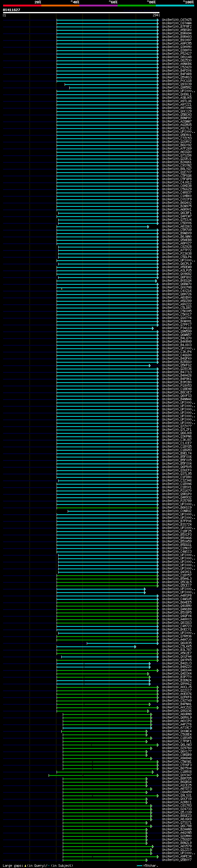Viewport: 197px width, 868px height.
Task: Select the UniRef100_A9PE34 label
Action: point(177,857)
